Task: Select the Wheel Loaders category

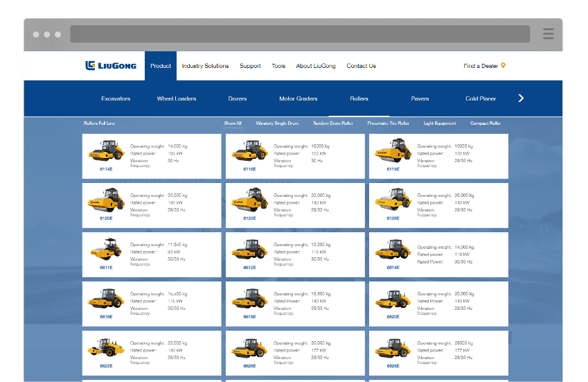Action: (177, 98)
